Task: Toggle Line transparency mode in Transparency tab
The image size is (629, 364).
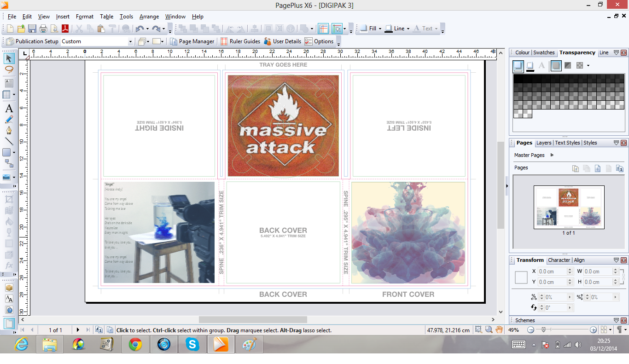Action: (x=530, y=66)
